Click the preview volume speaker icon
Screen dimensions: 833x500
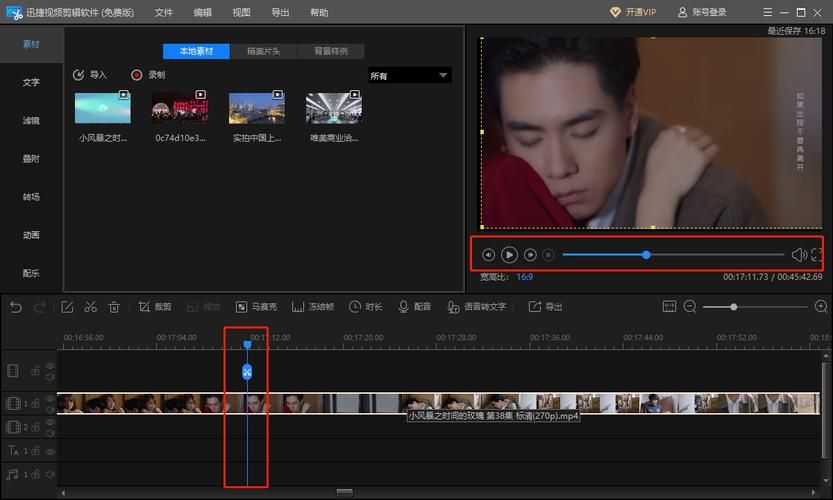[x=798, y=255]
